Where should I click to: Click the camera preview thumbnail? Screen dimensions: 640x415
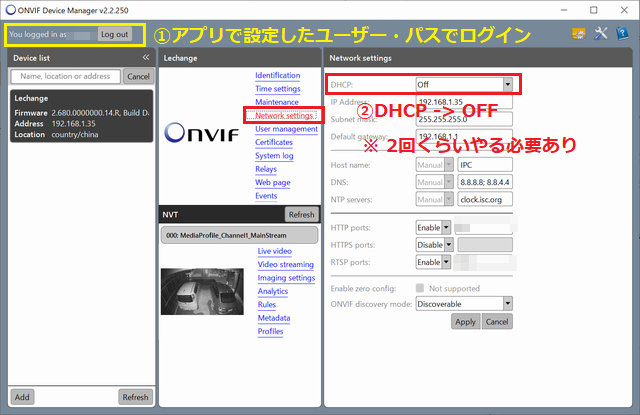pyautogui.click(x=202, y=291)
